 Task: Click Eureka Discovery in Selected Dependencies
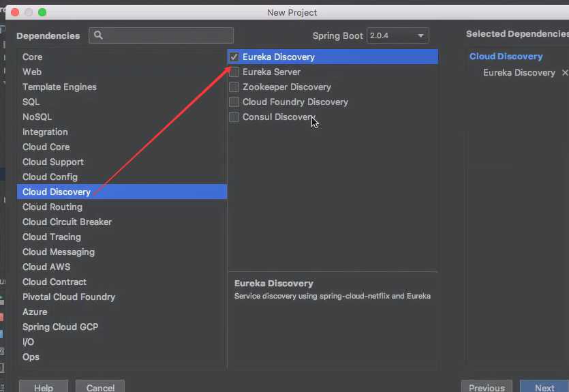(x=519, y=72)
